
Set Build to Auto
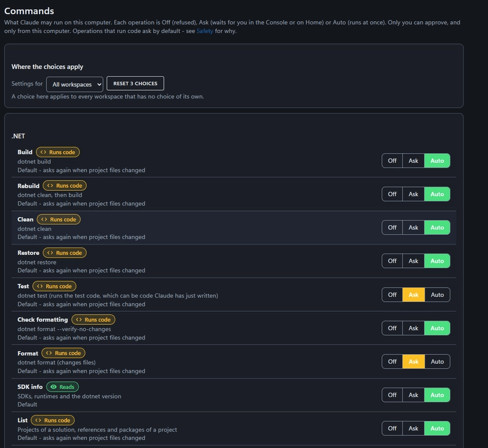pos(437,161)
